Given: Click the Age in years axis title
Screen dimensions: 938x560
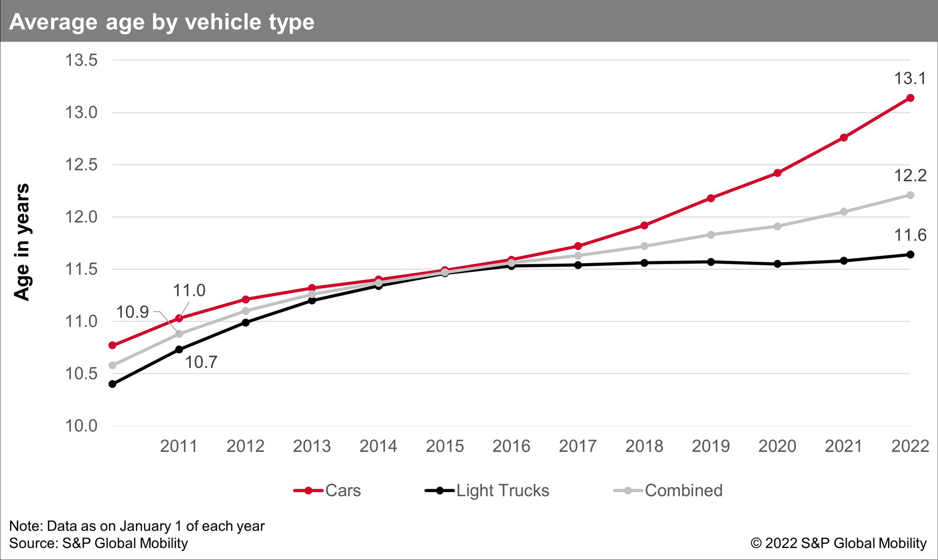Looking at the screenshot, I should [22, 242].
